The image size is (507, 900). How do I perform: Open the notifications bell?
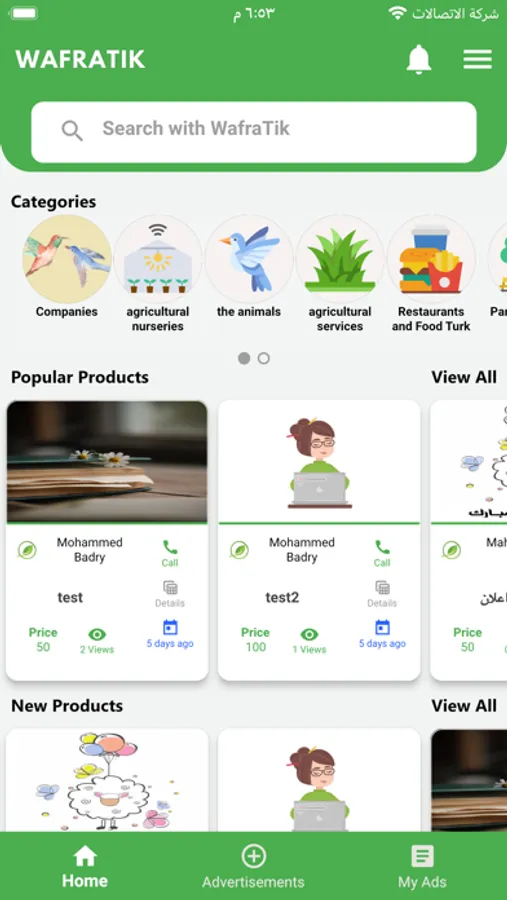[x=419, y=59]
